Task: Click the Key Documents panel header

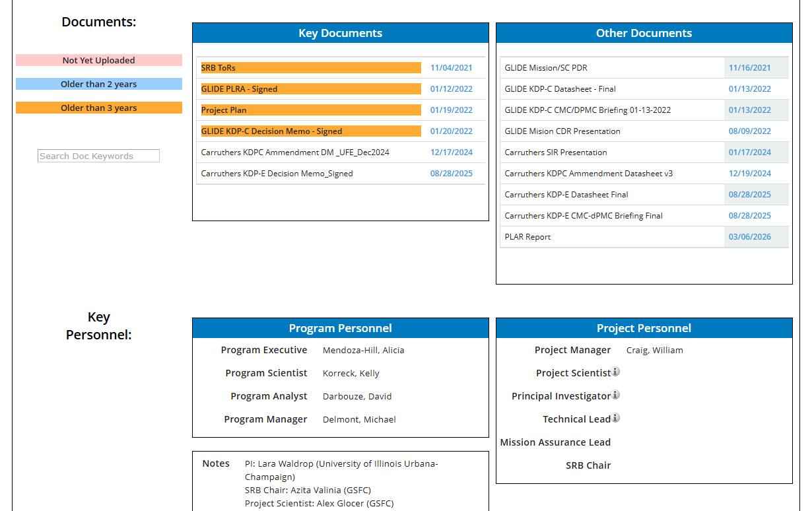Action: pos(341,33)
